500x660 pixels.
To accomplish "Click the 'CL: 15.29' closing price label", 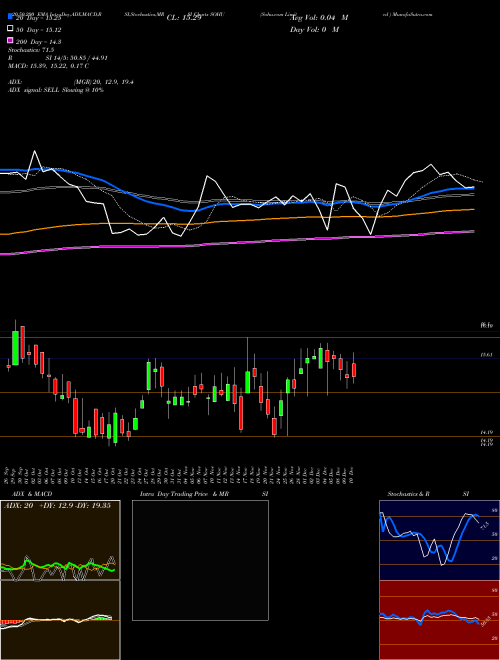I will point(184,18).
